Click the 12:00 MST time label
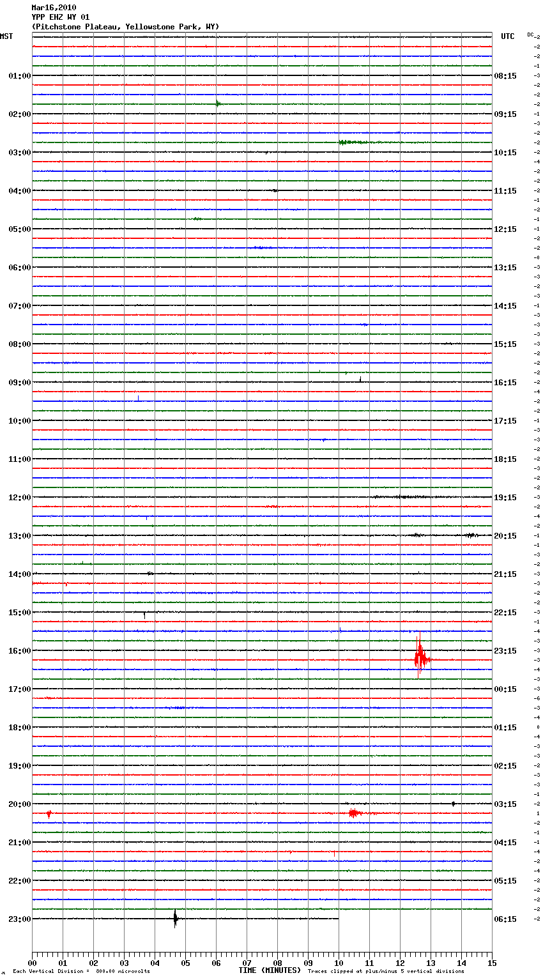The width and height of the screenshot is (543, 980). coord(19,498)
